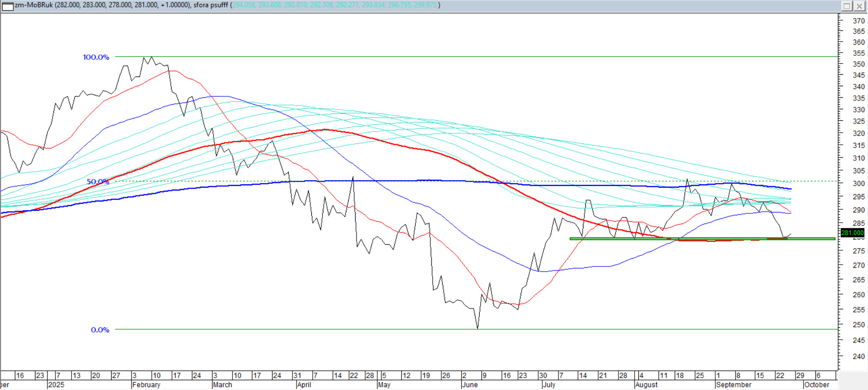Screen dimensions: 868x390
Task: Click the 50.0% Fibonacci level label
Action: (98, 182)
